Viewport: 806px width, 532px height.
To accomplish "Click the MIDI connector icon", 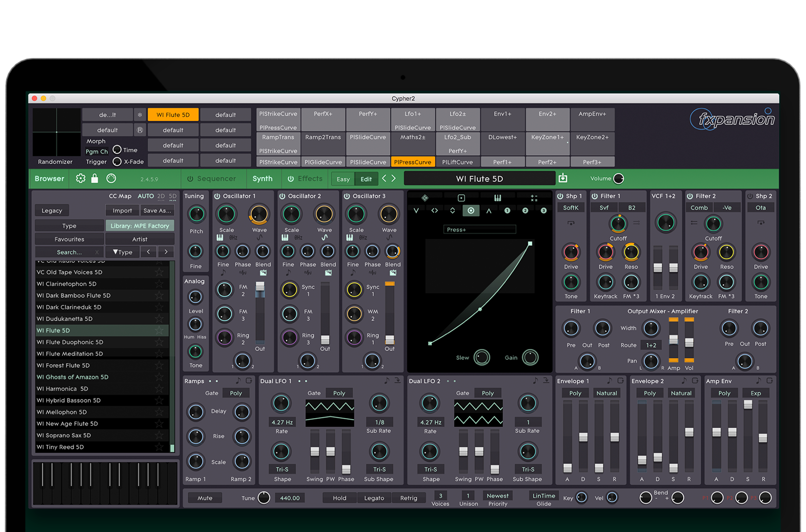I will [111, 178].
